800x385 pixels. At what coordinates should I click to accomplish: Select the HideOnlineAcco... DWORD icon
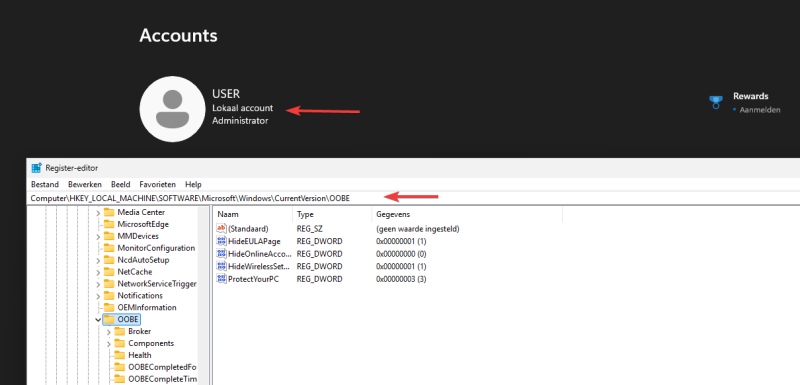(221, 254)
